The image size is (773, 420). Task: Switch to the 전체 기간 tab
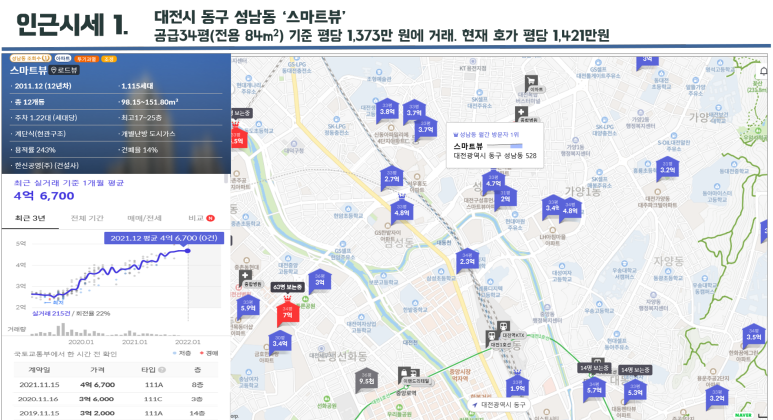pos(87,218)
